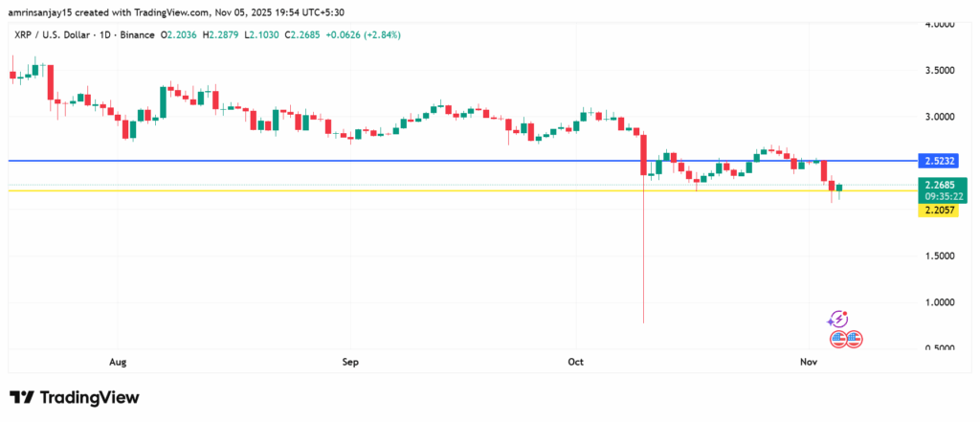The height and width of the screenshot is (422, 980).
Task: Click the right US flag event icon
Action: point(854,338)
